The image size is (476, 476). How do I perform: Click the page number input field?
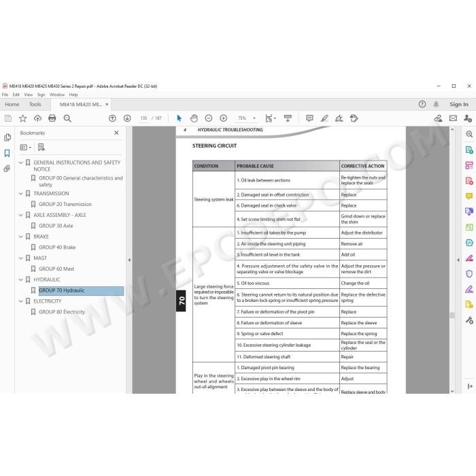[x=144, y=118]
